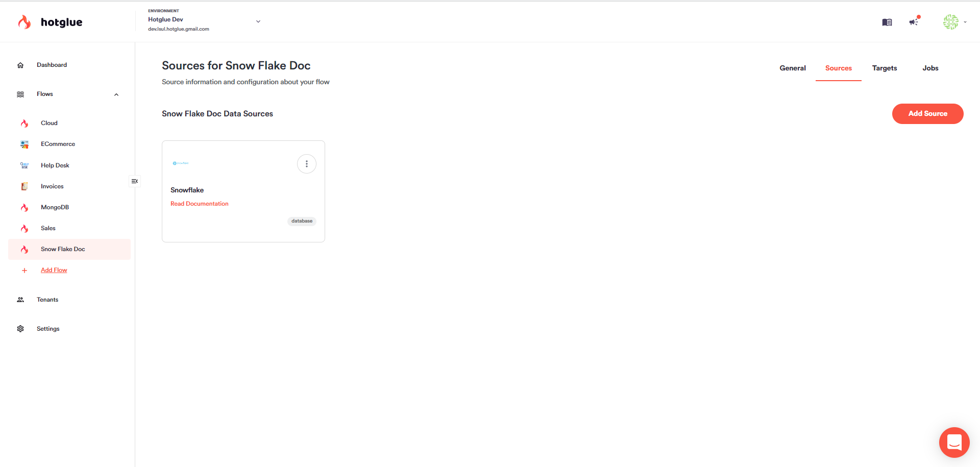Click the Tenants people icon
Viewport: 980px width, 467px height.
coord(20,300)
